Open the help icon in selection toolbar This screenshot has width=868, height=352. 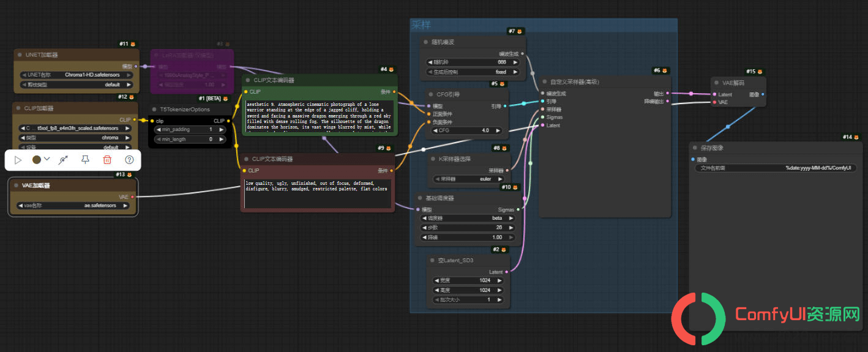pyautogui.click(x=129, y=160)
